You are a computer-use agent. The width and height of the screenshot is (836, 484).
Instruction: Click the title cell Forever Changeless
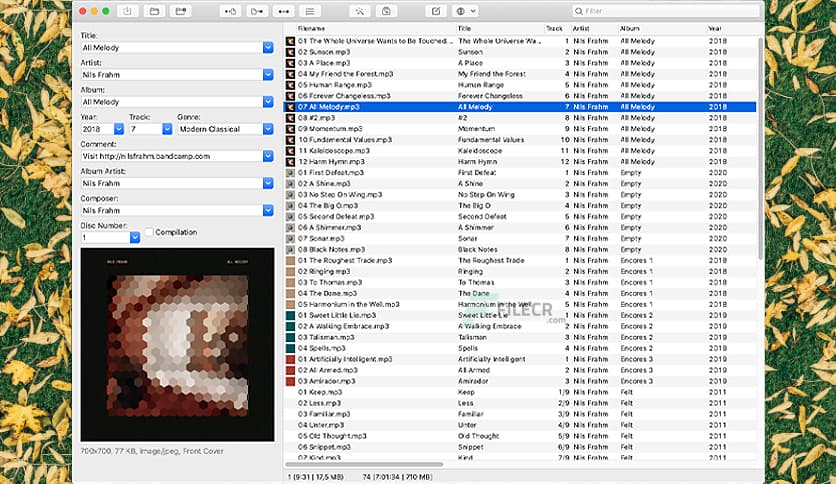(491, 96)
